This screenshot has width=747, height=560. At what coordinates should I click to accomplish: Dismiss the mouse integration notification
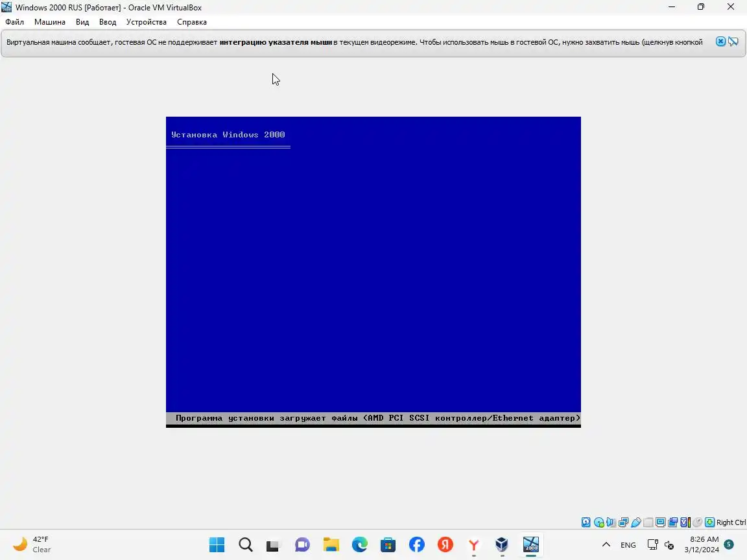tap(720, 41)
